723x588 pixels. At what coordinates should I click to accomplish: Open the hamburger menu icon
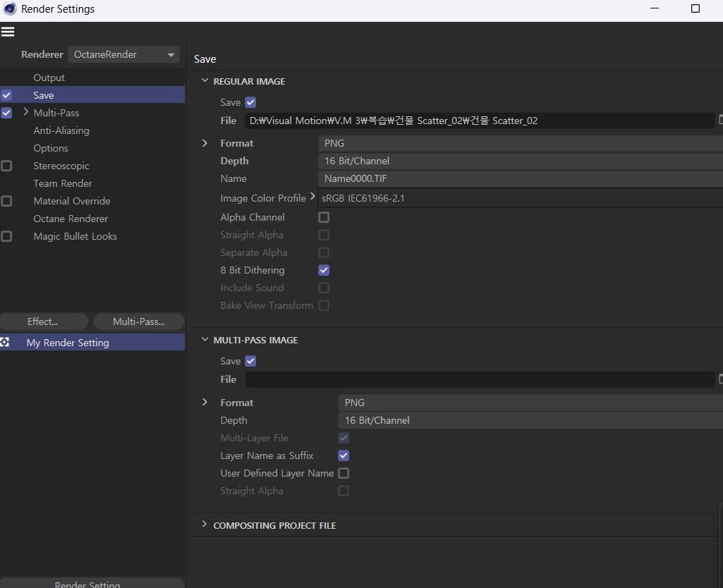click(x=8, y=32)
